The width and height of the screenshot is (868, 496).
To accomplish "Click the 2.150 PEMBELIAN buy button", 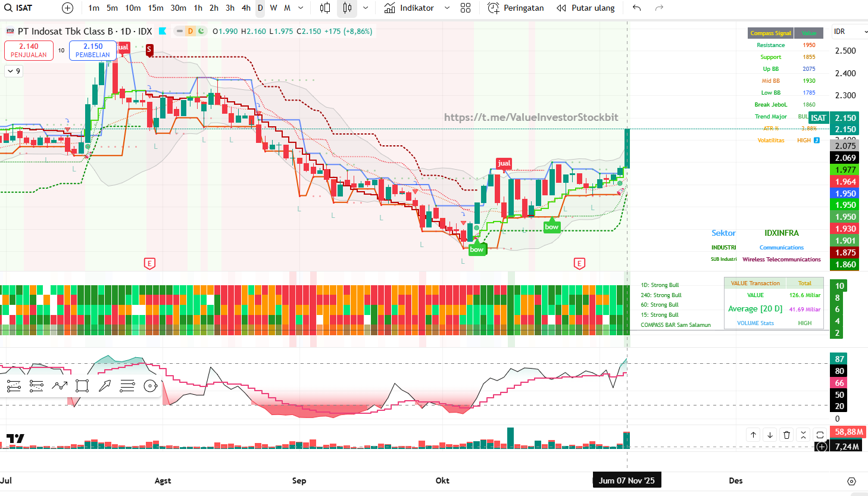I will pyautogui.click(x=93, y=51).
